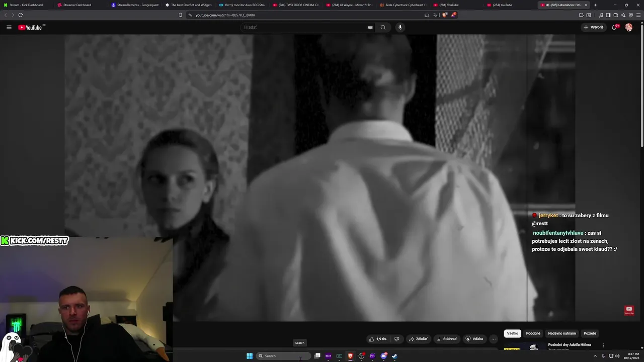Switch to Herný monitor Asus ROG tab
Viewport: 644px width, 362px height.
pyautogui.click(x=242, y=5)
